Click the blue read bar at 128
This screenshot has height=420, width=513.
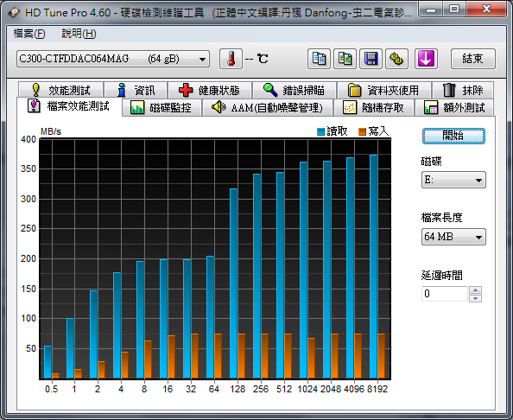(x=233, y=283)
